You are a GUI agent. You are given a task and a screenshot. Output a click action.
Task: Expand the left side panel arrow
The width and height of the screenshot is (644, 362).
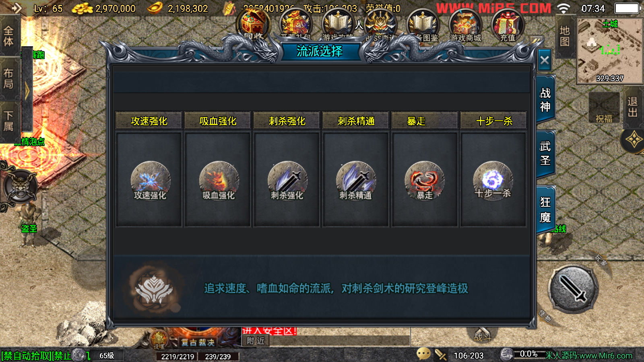point(27,90)
